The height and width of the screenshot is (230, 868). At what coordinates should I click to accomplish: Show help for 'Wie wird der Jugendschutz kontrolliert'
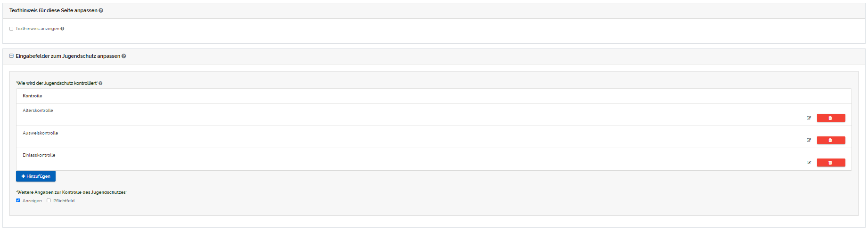click(100, 83)
